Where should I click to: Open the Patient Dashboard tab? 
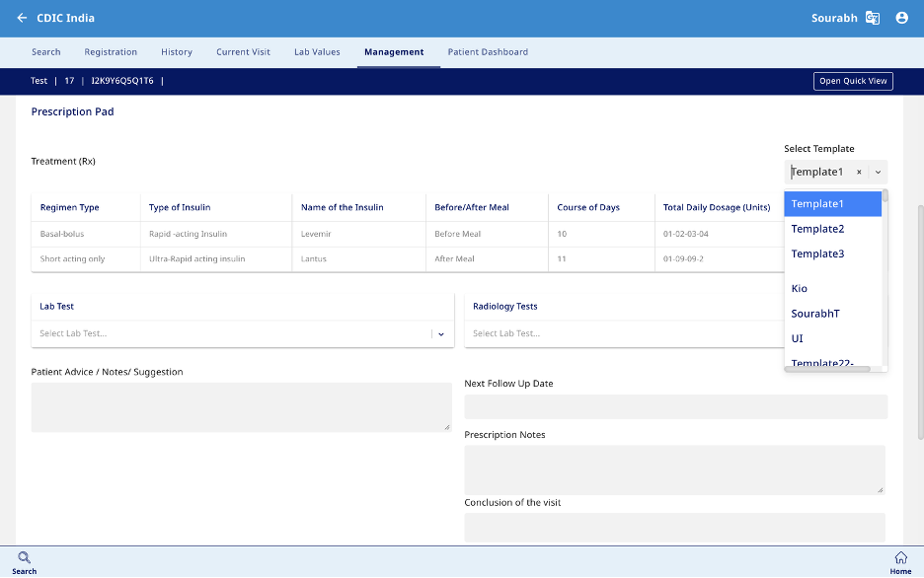coord(488,51)
